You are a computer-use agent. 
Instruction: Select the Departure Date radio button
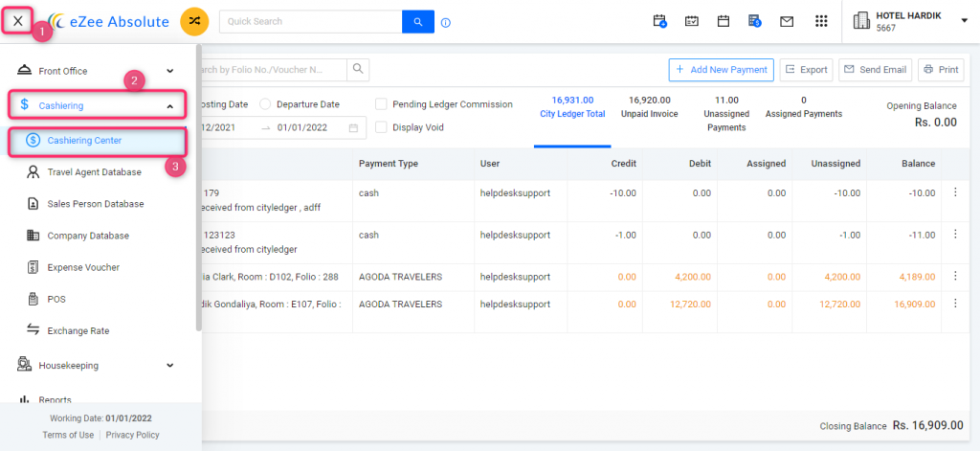(264, 104)
